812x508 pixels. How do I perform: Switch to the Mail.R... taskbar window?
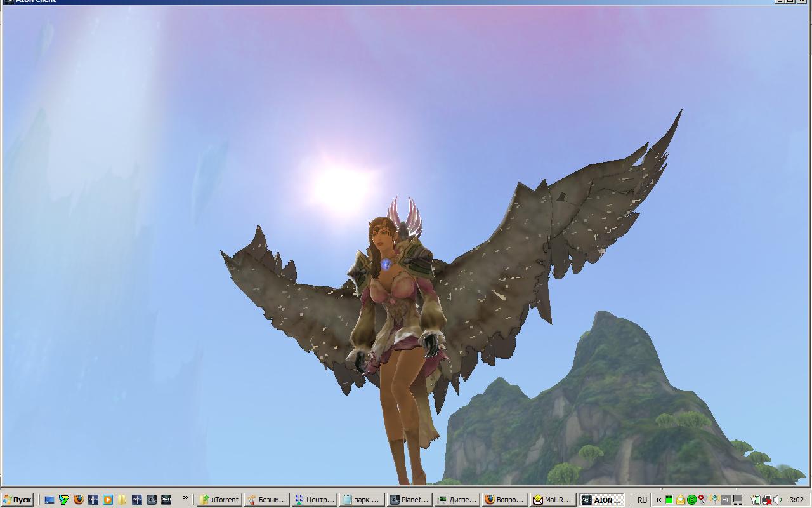[x=553, y=500]
